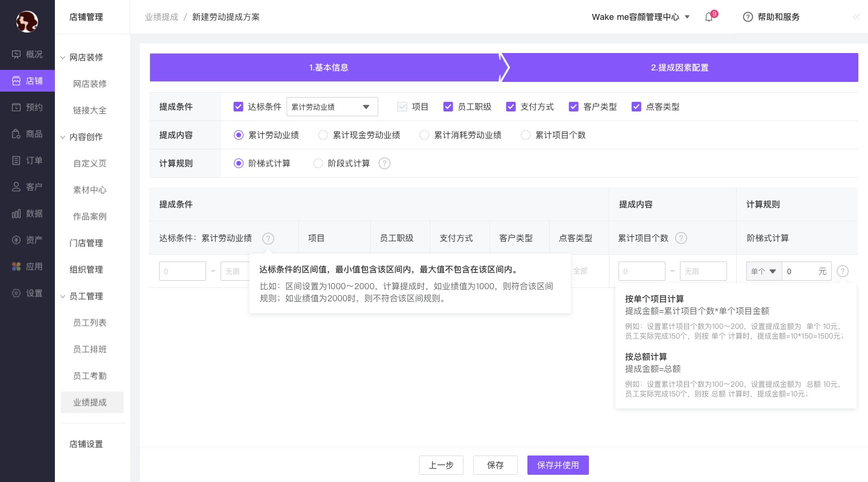Open the 资产 assets section
This screenshot has height=482, width=868.
coord(27,240)
